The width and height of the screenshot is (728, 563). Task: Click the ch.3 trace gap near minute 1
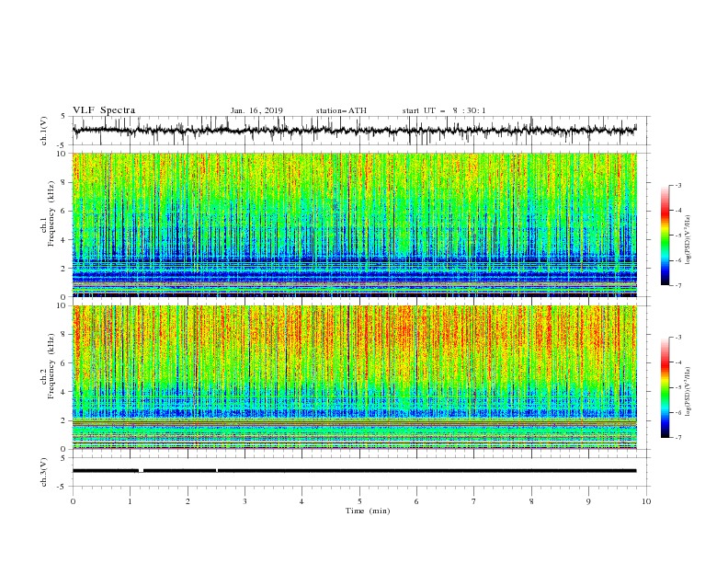[141, 471]
